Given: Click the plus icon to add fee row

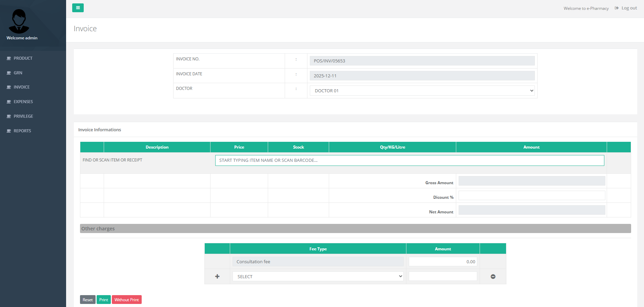Looking at the screenshot, I should 217,276.
